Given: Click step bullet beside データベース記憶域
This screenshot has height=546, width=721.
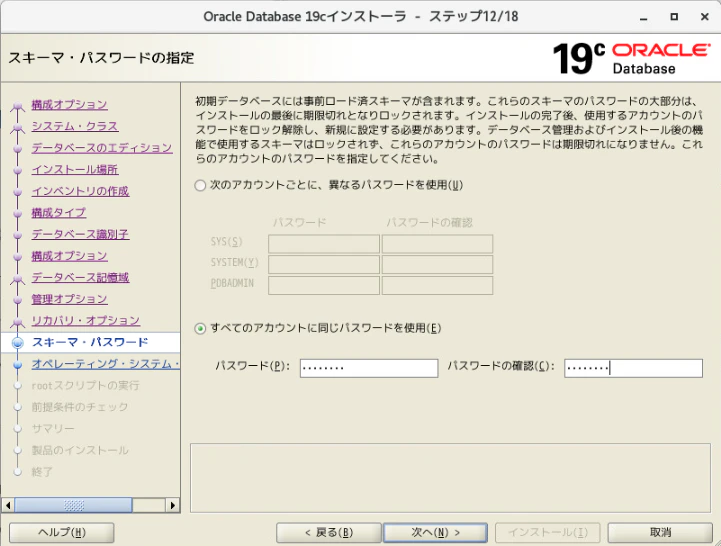Looking at the screenshot, I should point(17,279).
